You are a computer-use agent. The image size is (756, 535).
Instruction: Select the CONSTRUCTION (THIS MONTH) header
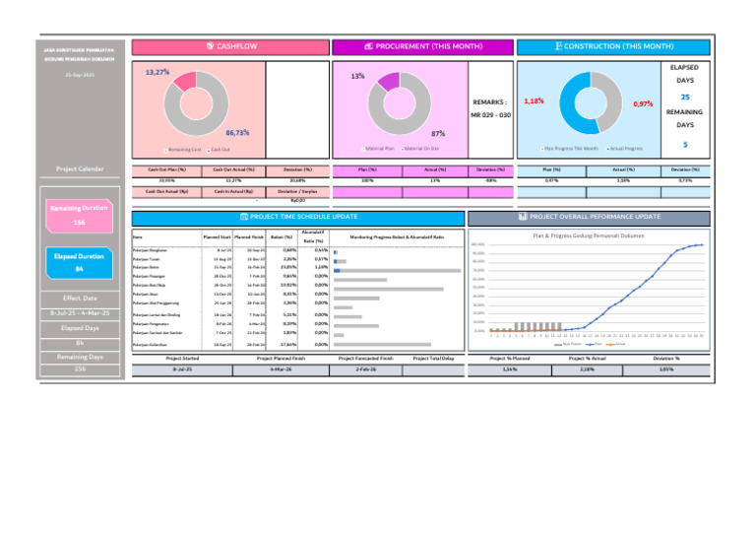click(x=613, y=46)
